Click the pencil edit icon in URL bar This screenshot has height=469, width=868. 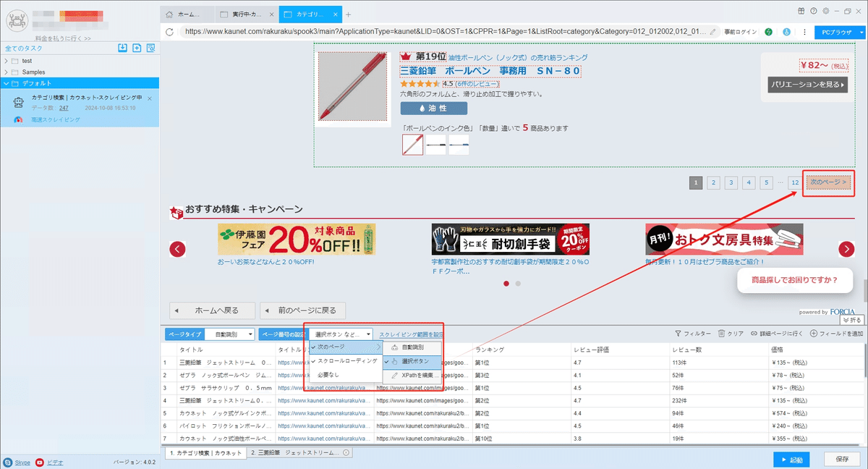pyautogui.click(x=713, y=32)
